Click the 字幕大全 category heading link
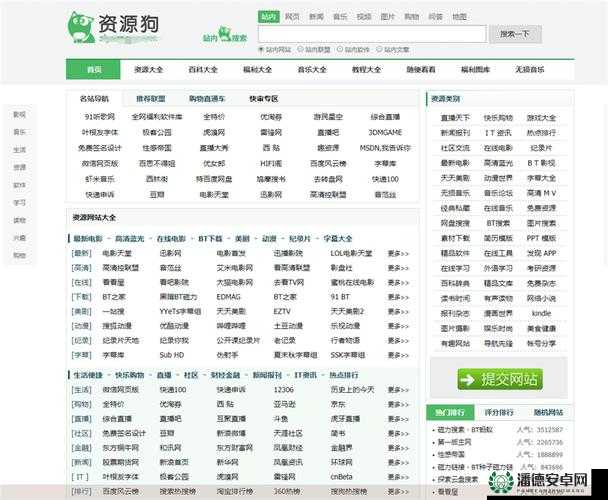The width and height of the screenshot is (608, 500). click(338, 239)
